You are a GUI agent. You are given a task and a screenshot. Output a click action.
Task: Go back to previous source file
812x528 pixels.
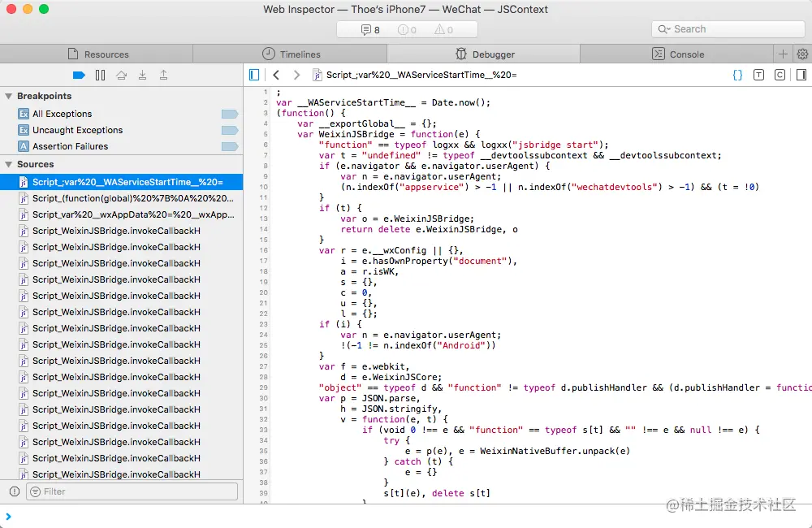276,75
